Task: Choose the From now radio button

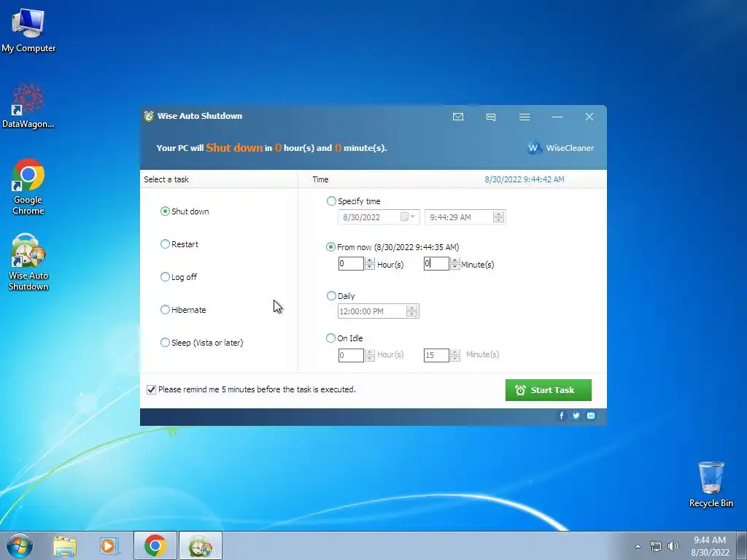Action: pos(330,246)
